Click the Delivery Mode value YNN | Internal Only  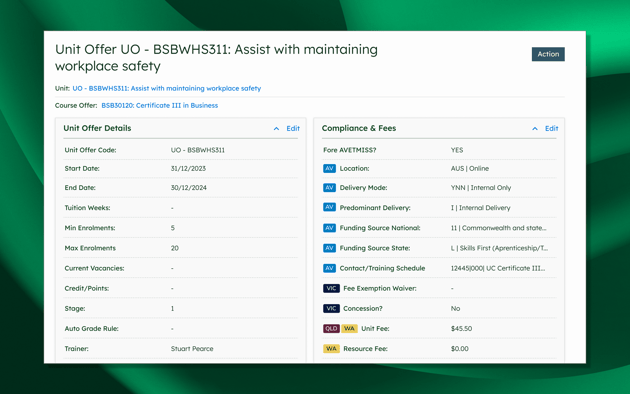pos(481,188)
